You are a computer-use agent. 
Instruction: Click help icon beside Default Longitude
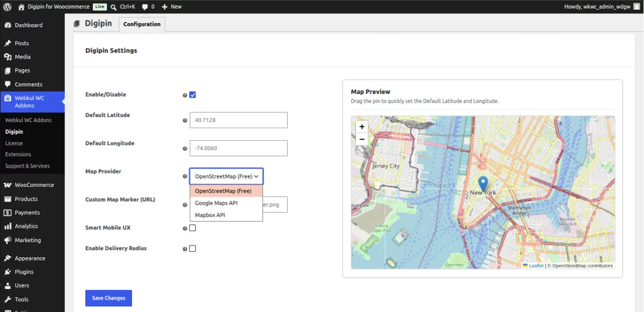(x=185, y=149)
